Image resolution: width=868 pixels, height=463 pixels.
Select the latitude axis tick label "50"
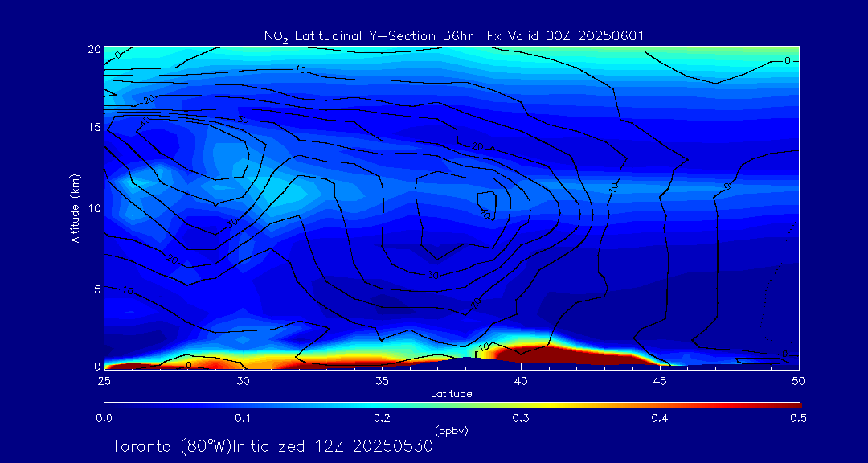click(x=799, y=381)
